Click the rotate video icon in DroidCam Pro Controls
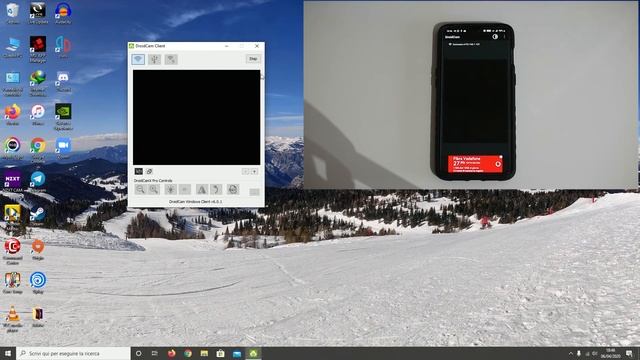 [216, 189]
